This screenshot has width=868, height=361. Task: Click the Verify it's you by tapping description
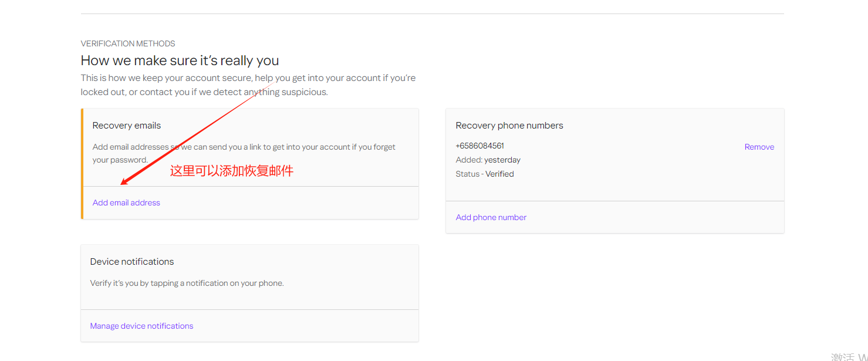(x=187, y=283)
